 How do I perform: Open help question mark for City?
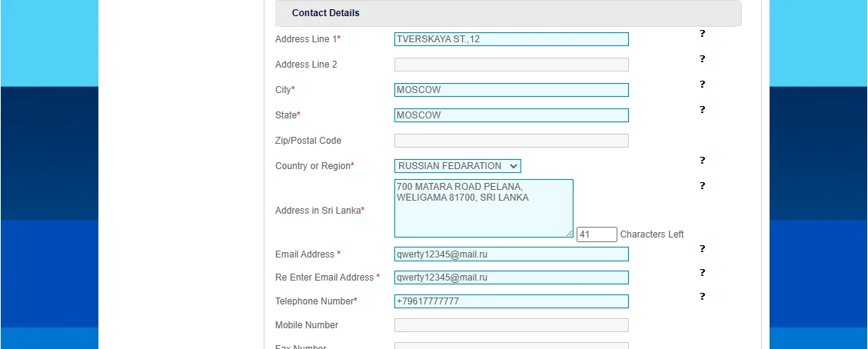702,85
